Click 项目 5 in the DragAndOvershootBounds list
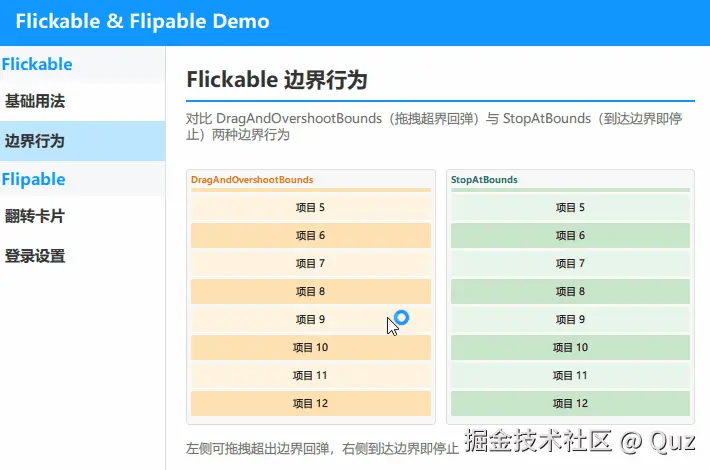This screenshot has height=470, width=710. point(311,207)
